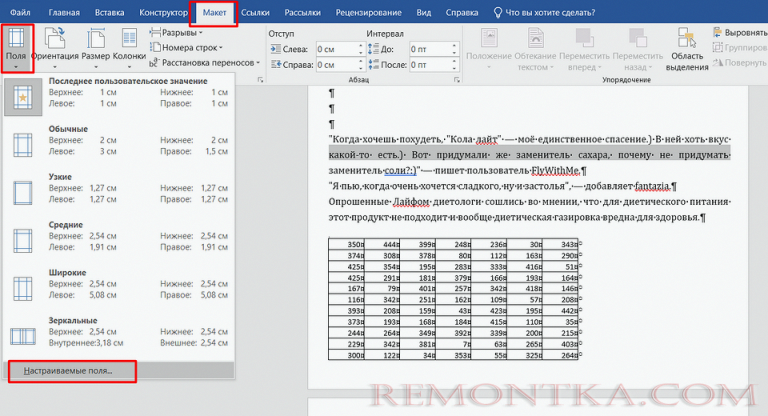Select the Узкие margins preset

(119, 192)
